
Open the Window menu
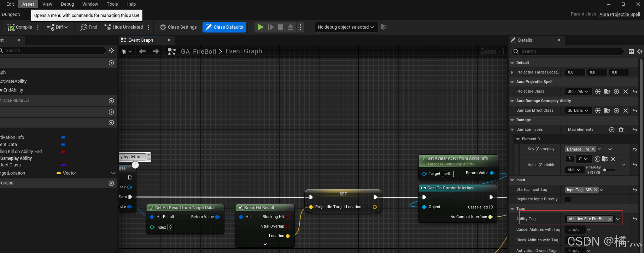(90, 4)
